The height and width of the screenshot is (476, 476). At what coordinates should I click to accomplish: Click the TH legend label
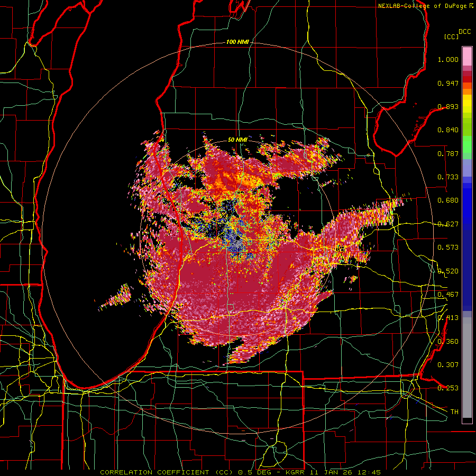click(454, 412)
